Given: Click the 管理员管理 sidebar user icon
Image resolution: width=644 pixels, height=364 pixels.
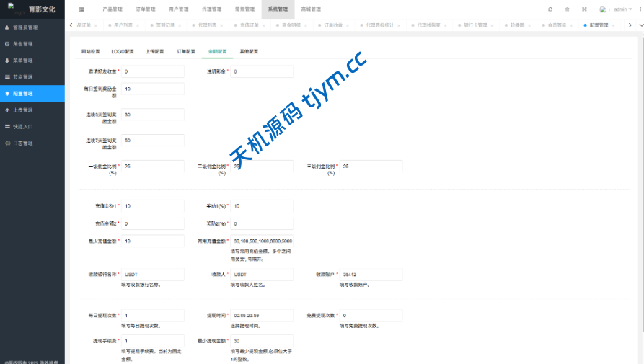Looking at the screenshot, I should coord(7,27).
